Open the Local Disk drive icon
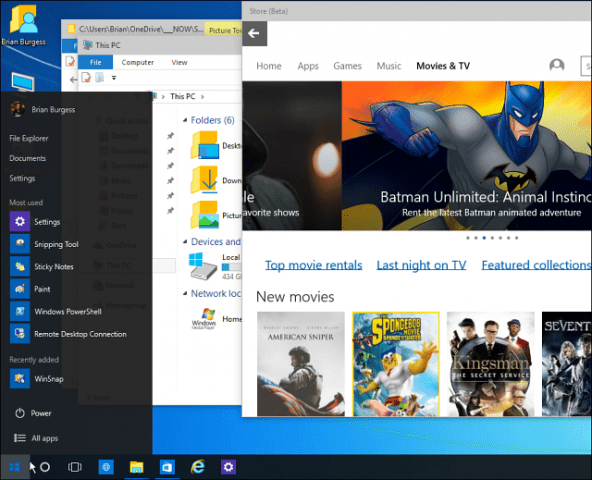 (x=203, y=266)
